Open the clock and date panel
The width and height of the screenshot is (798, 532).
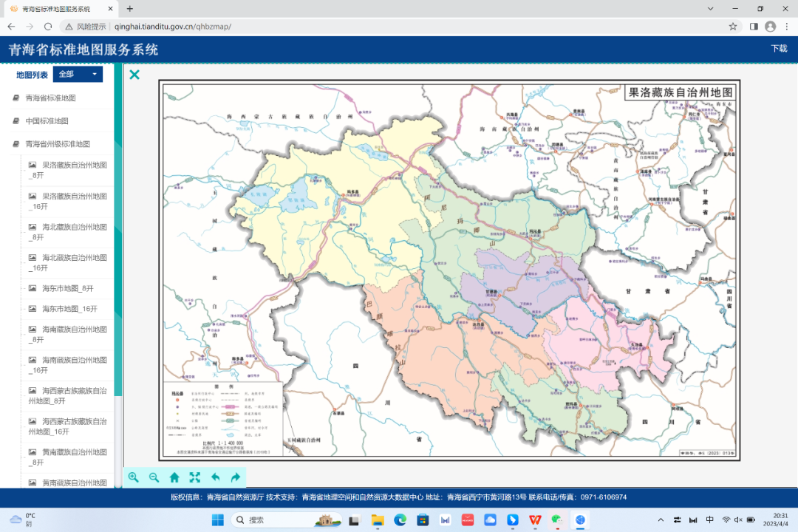pyautogui.click(x=776, y=519)
